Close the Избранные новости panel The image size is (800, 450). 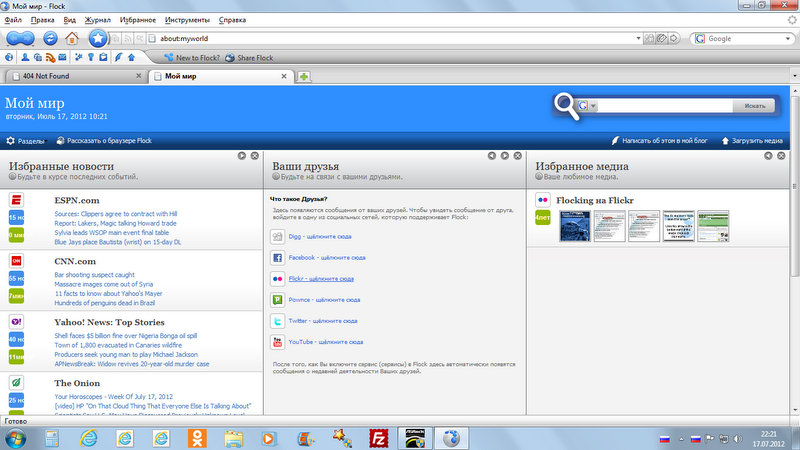255,156
